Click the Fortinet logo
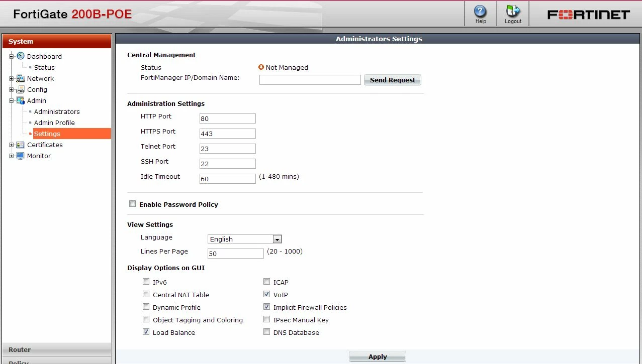This screenshot has width=642, height=364. (588, 15)
